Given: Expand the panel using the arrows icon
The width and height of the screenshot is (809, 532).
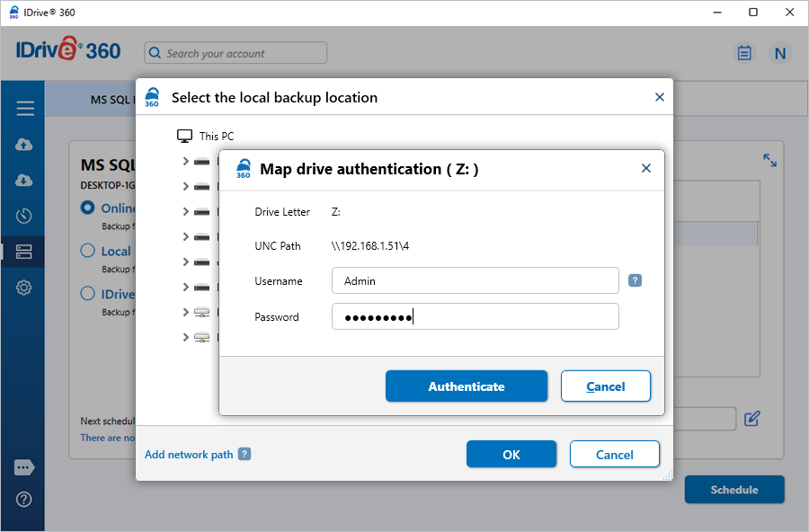Looking at the screenshot, I should pyautogui.click(x=769, y=160).
